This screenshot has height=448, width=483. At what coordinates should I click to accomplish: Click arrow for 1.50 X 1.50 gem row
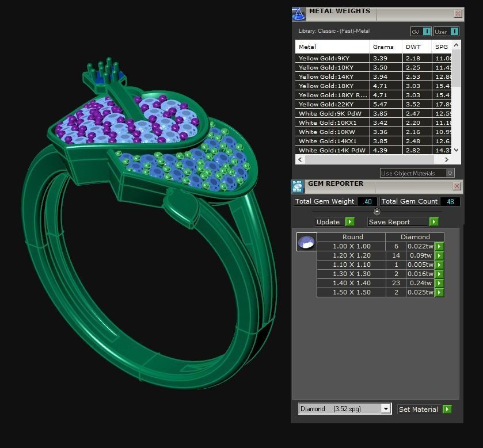click(x=439, y=292)
